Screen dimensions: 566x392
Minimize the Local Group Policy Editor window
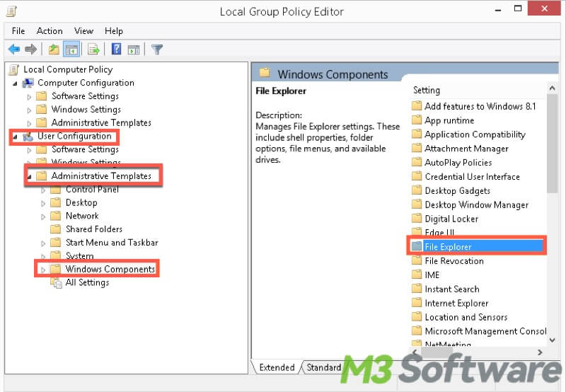point(498,9)
